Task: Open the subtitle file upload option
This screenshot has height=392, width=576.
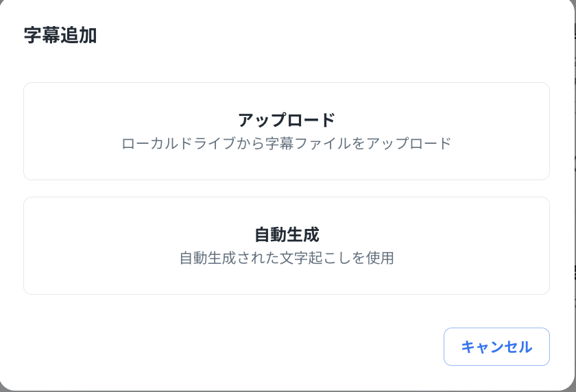Action: 287,131
